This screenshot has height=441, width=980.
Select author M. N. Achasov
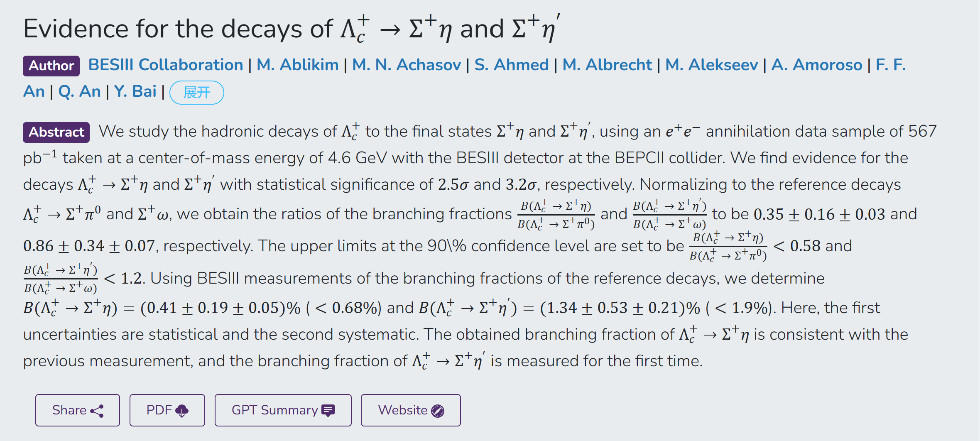point(407,65)
